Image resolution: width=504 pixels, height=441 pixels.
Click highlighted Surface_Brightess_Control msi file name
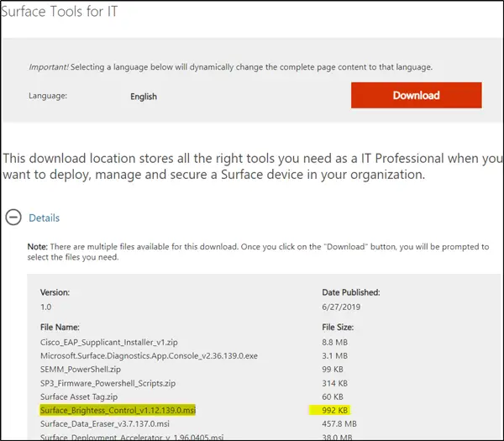coord(118,410)
